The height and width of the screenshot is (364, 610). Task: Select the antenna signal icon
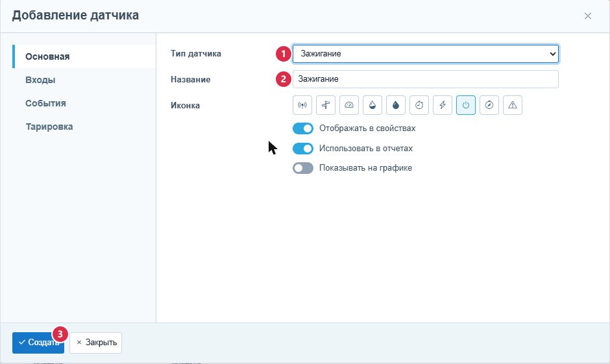(x=302, y=105)
